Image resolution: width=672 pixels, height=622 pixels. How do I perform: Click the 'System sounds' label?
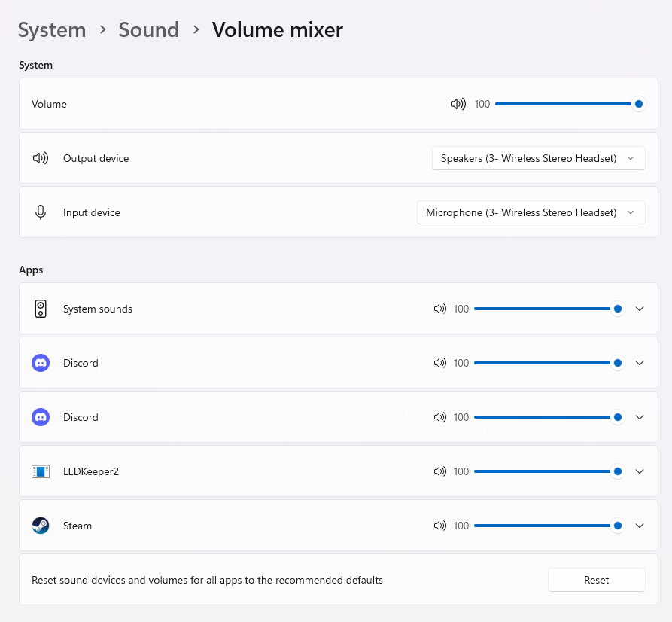point(98,309)
